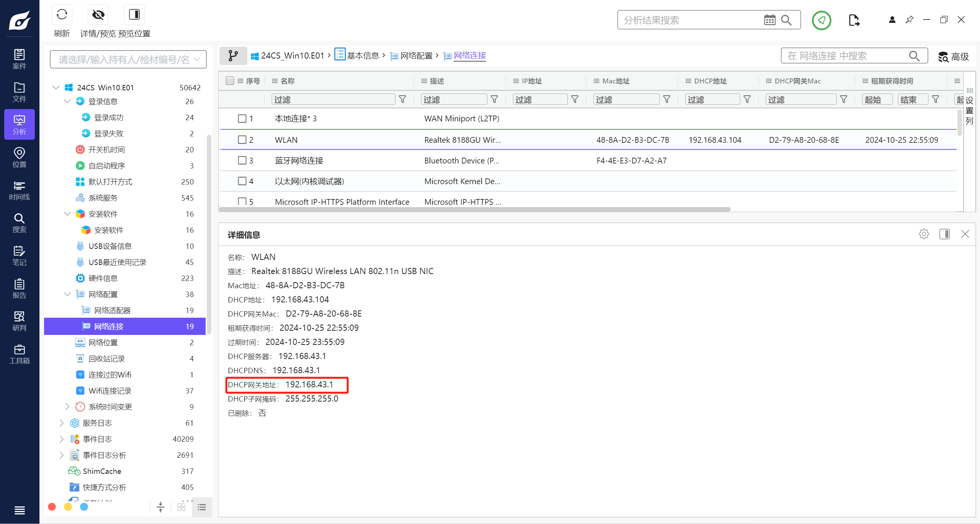Open the 持有人/检材 selection dropdown
The image size is (980, 524).
[128, 59]
